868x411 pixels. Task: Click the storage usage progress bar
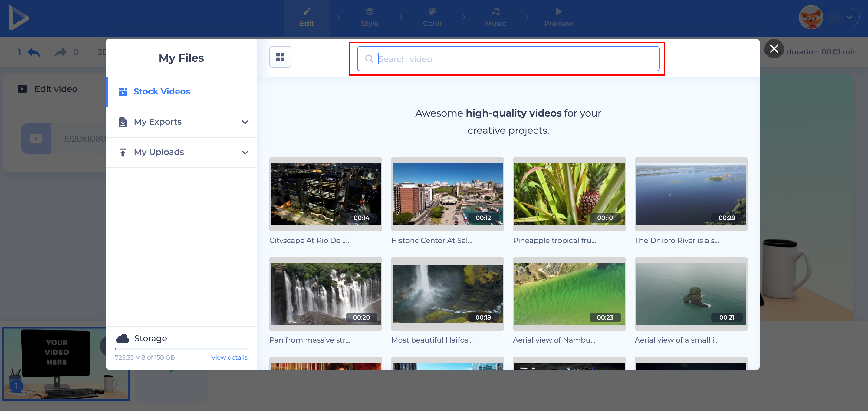(x=181, y=349)
